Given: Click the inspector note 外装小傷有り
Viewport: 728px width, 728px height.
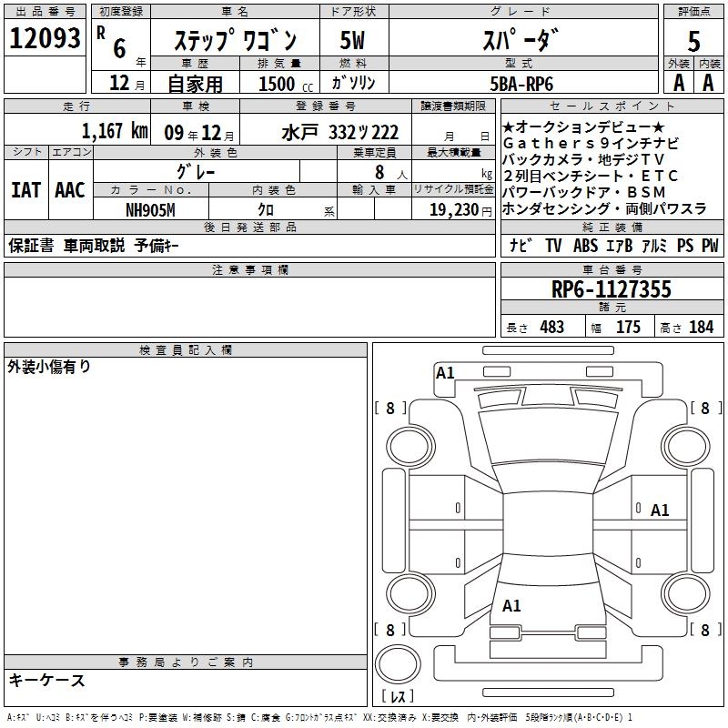Looking at the screenshot, I should 49,367.
